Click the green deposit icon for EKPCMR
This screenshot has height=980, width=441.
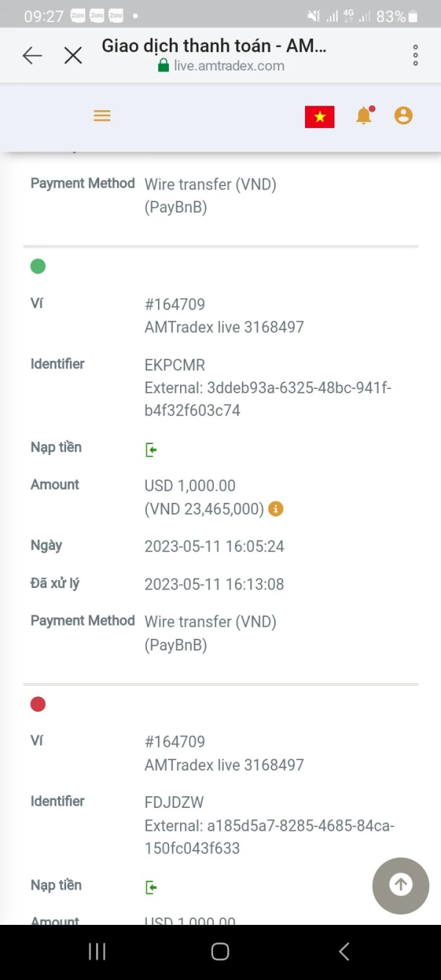[x=151, y=449]
